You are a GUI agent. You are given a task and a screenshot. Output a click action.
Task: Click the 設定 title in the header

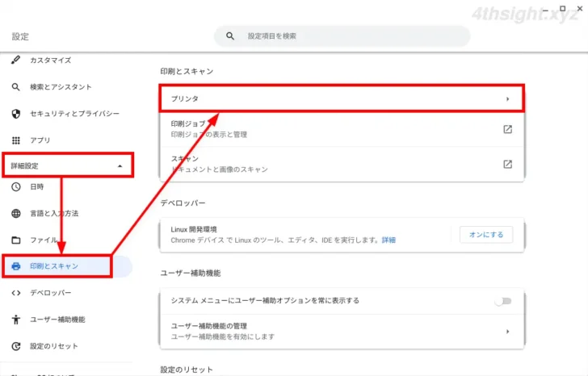tap(20, 36)
